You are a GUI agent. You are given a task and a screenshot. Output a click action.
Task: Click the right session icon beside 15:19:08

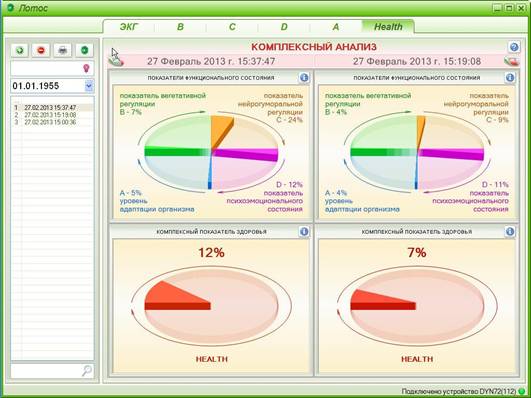click(x=511, y=61)
